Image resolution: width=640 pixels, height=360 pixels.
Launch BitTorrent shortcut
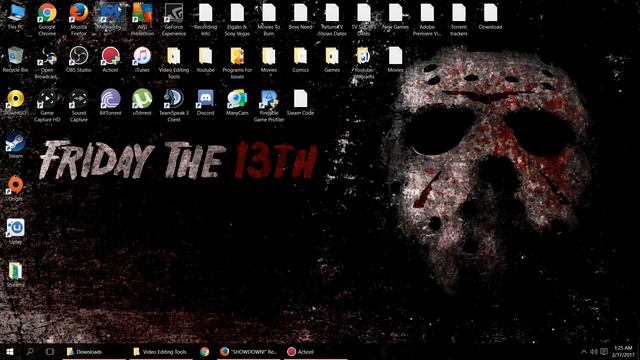[x=110, y=102]
